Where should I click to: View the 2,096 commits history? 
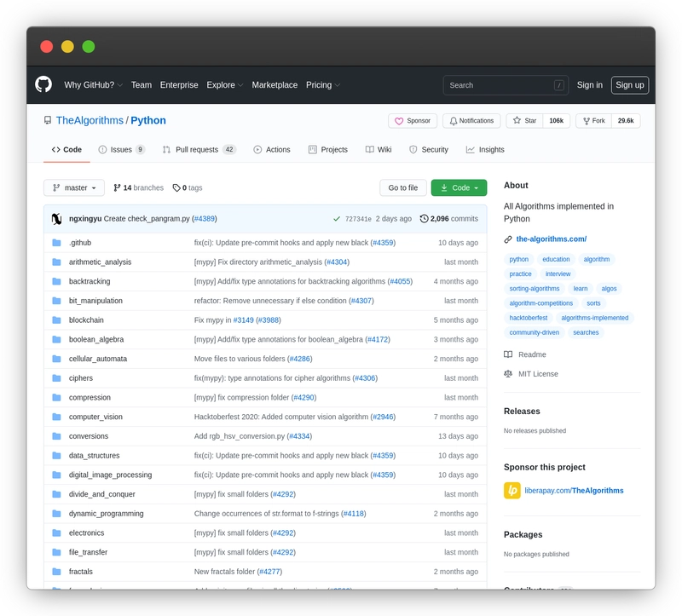coord(449,219)
